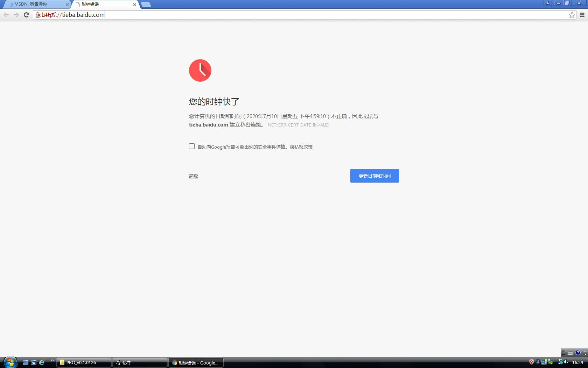
Task: Click the Safely Remove Hardware tray icon
Action: (x=551, y=362)
